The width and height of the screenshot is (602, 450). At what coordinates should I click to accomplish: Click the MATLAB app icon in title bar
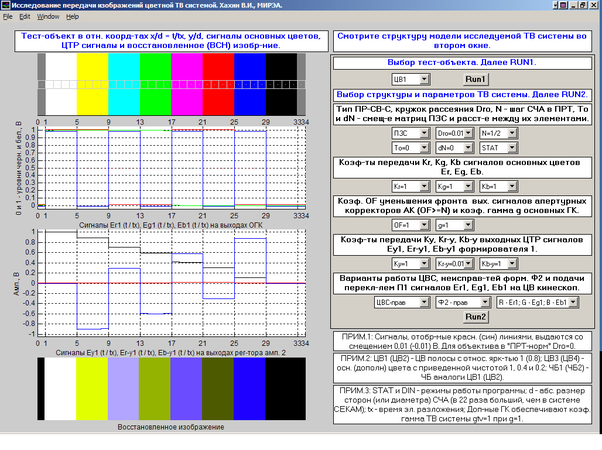click(7, 6)
